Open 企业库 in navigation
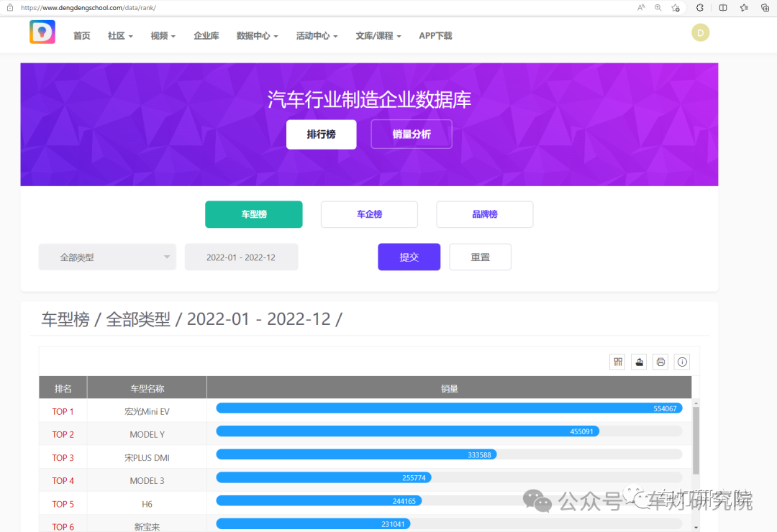 [206, 36]
